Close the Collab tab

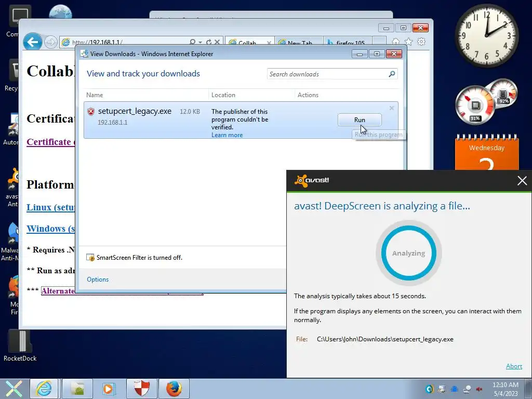269,43
